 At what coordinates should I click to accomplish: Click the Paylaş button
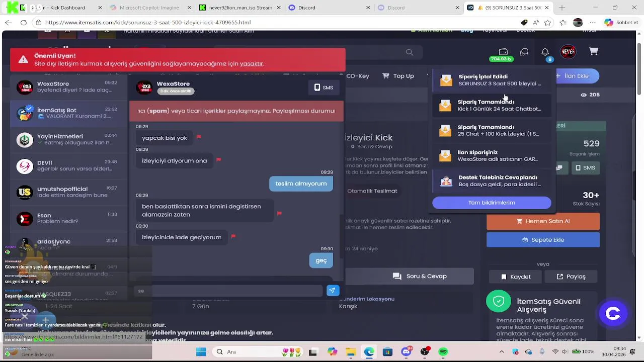[x=571, y=277]
